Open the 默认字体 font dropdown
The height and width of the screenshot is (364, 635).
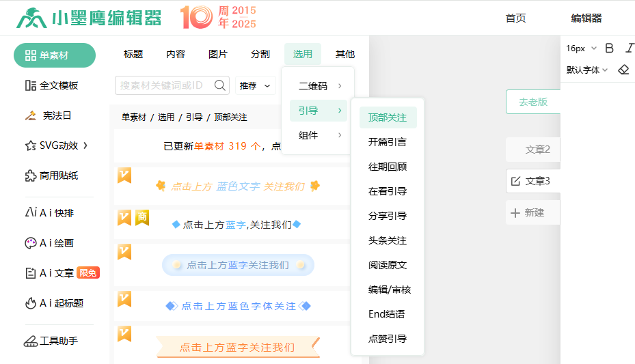coord(586,70)
